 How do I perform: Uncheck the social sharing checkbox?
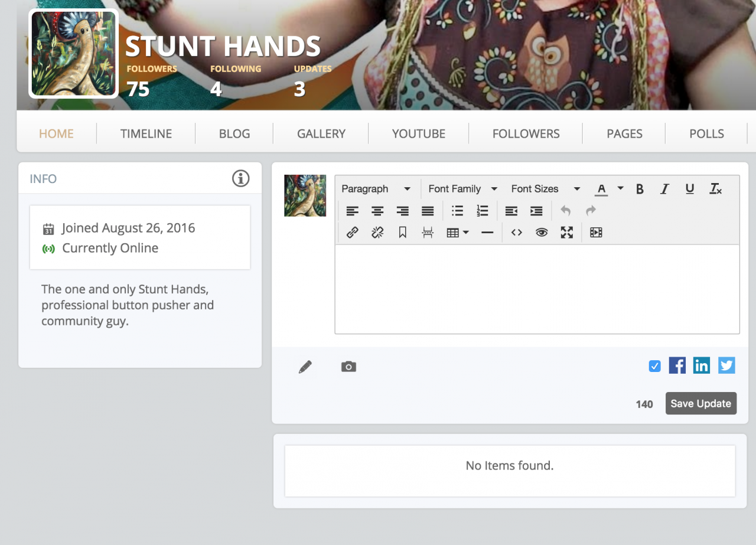654,366
